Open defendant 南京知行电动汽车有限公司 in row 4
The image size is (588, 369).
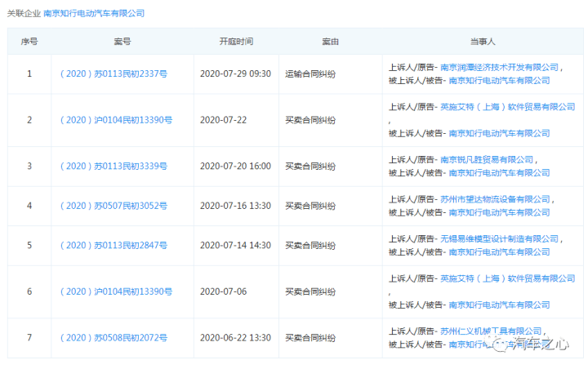coord(499,212)
